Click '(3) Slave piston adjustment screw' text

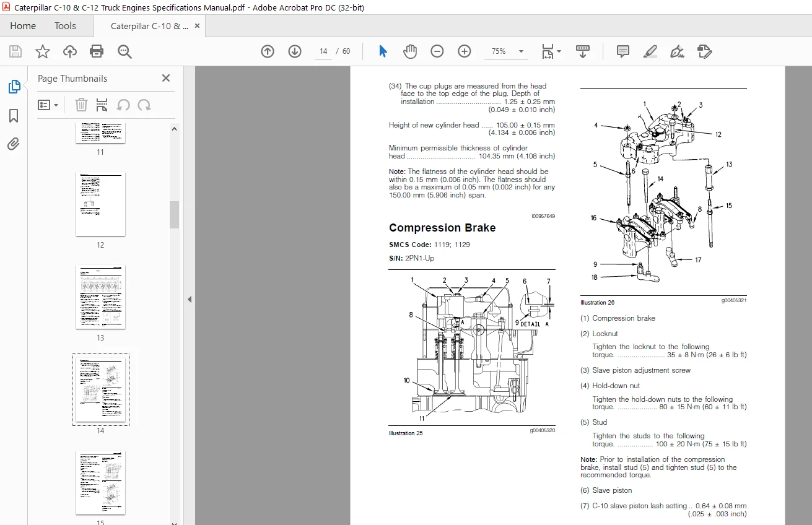tap(635, 370)
